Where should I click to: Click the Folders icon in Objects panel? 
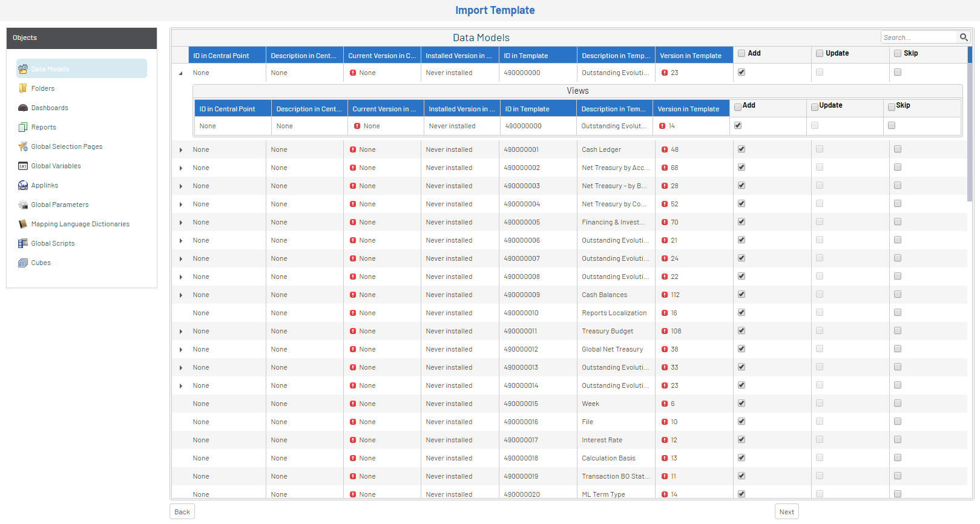pos(23,88)
